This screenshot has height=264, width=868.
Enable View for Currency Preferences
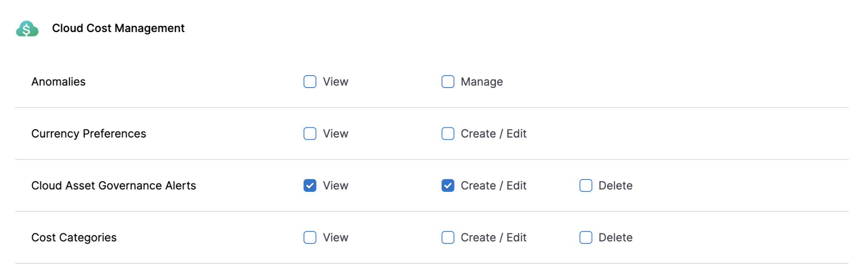coord(310,134)
